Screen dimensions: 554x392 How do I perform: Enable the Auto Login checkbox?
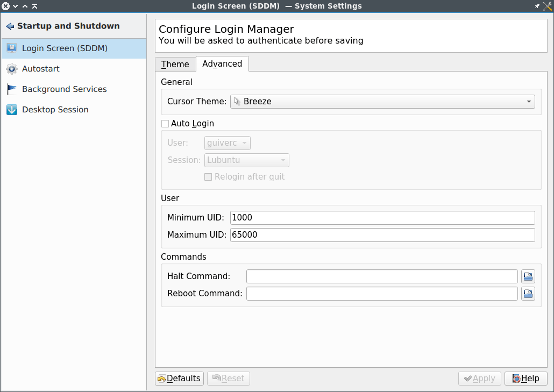[x=165, y=124]
